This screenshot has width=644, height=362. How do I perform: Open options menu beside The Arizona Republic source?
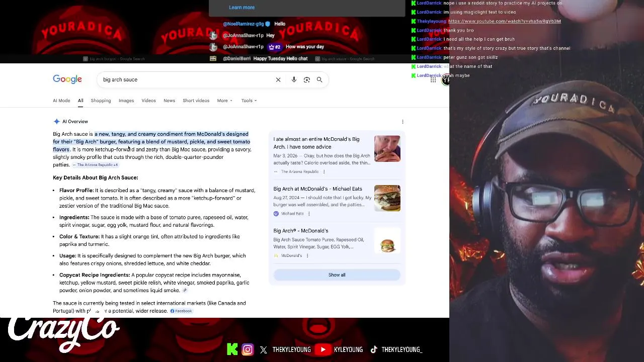tap(324, 171)
